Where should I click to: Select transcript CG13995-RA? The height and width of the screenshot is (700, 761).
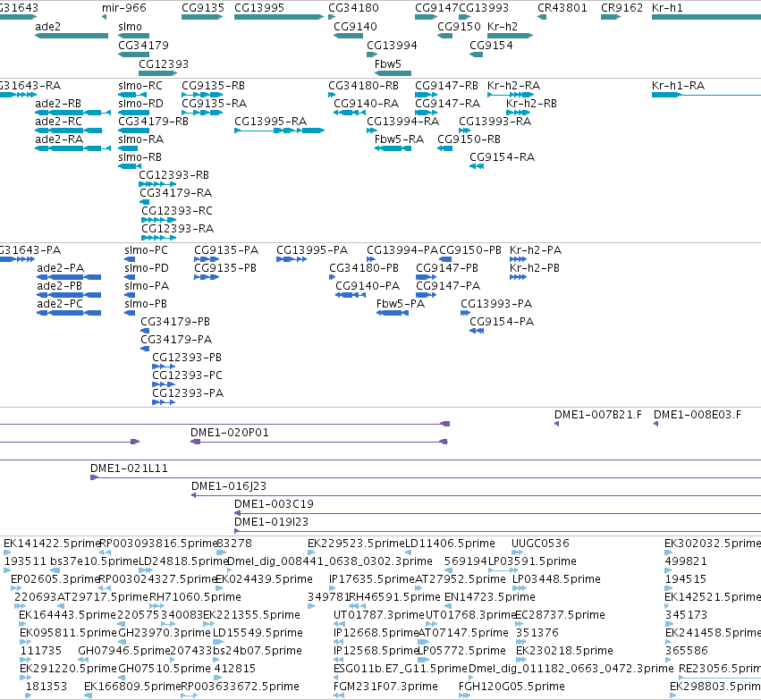tap(270, 122)
